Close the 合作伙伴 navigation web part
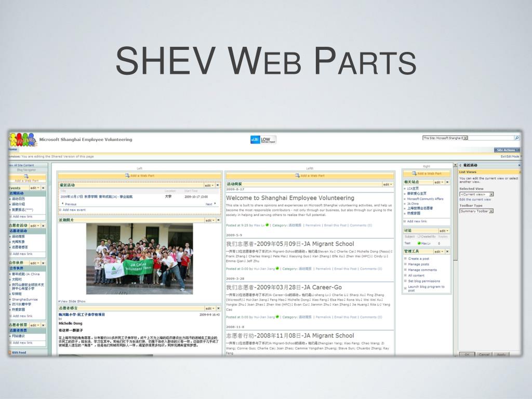This screenshot has height=399, width=532. tap(43, 263)
